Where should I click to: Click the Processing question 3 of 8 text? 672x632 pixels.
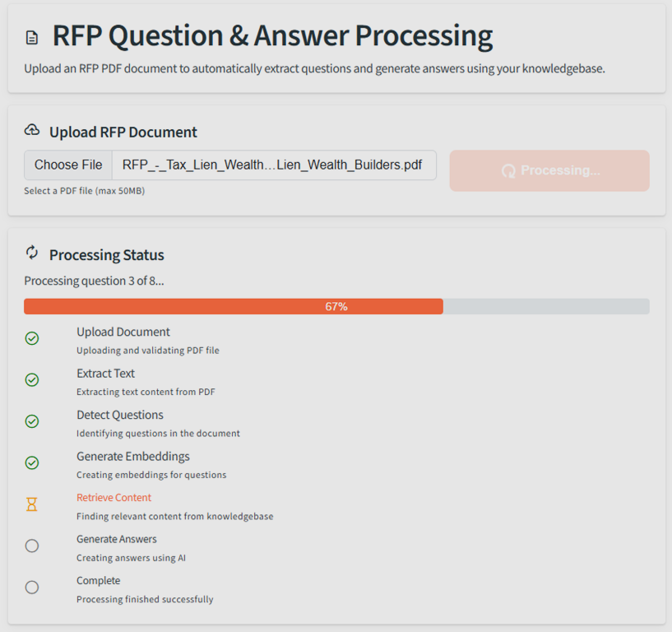[x=94, y=281]
